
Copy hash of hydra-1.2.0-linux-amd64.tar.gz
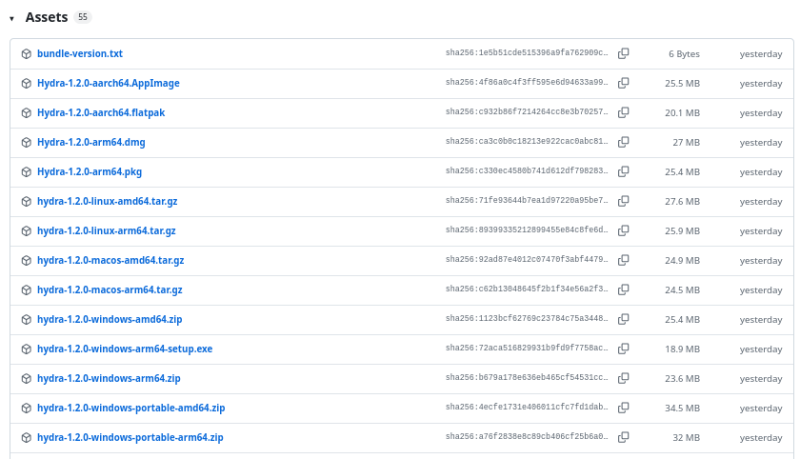pyautogui.click(x=623, y=201)
